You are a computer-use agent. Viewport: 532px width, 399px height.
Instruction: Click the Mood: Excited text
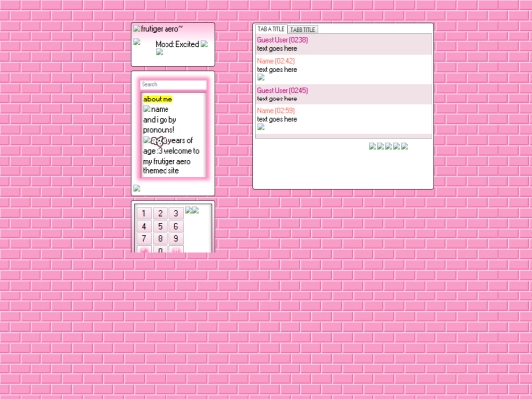pos(177,44)
